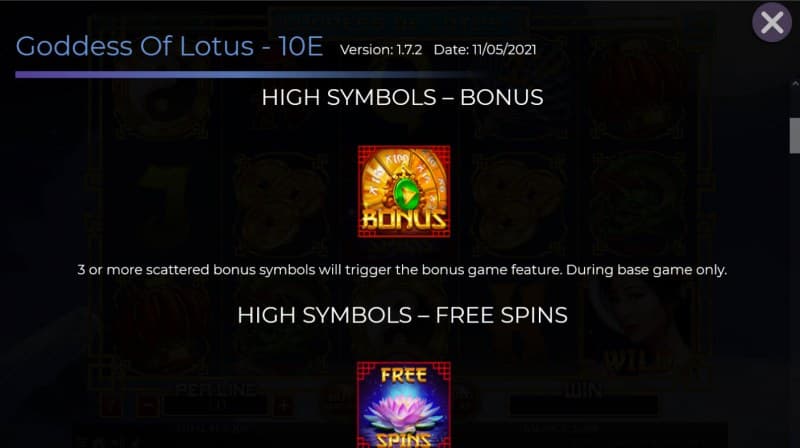Close the paytable info overlay
Image resolution: width=800 pixels, height=448 pixels.
click(x=771, y=22)
